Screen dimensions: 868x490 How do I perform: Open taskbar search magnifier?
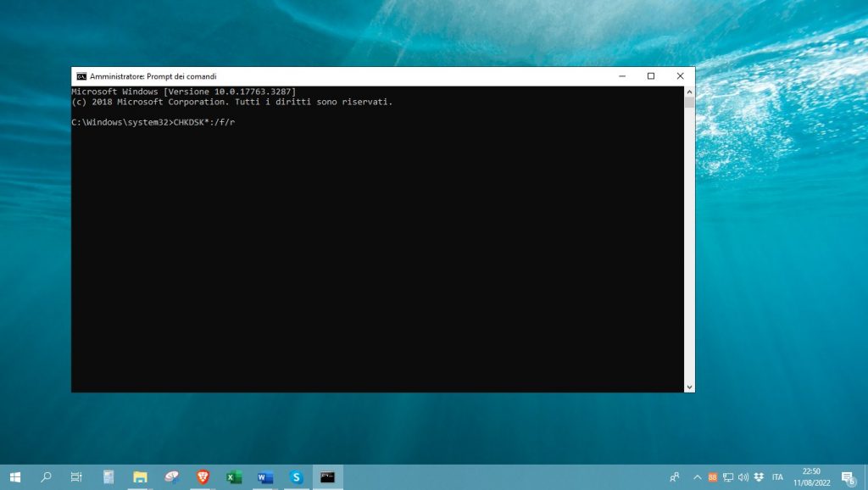(x=47, y=477)
